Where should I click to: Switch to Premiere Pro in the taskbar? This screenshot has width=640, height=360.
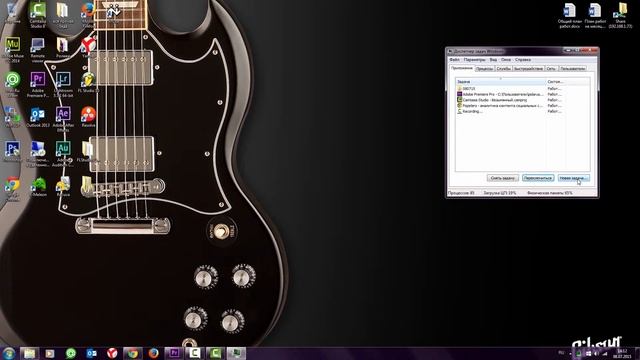[174, 353]
